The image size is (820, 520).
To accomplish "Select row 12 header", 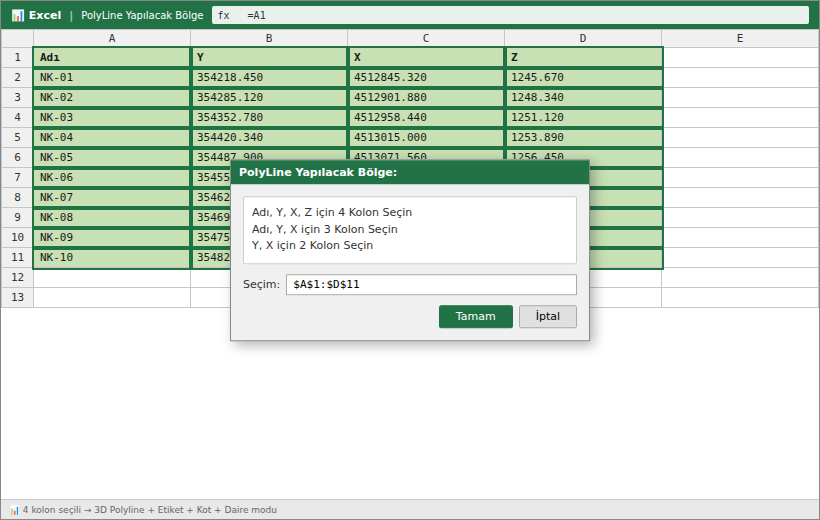I will 17,277.
